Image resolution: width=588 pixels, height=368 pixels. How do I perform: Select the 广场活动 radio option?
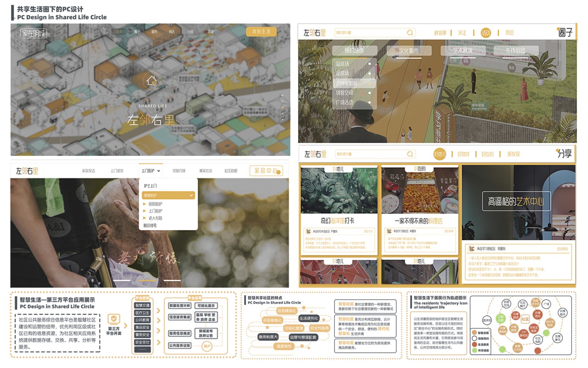pos(369,102)
